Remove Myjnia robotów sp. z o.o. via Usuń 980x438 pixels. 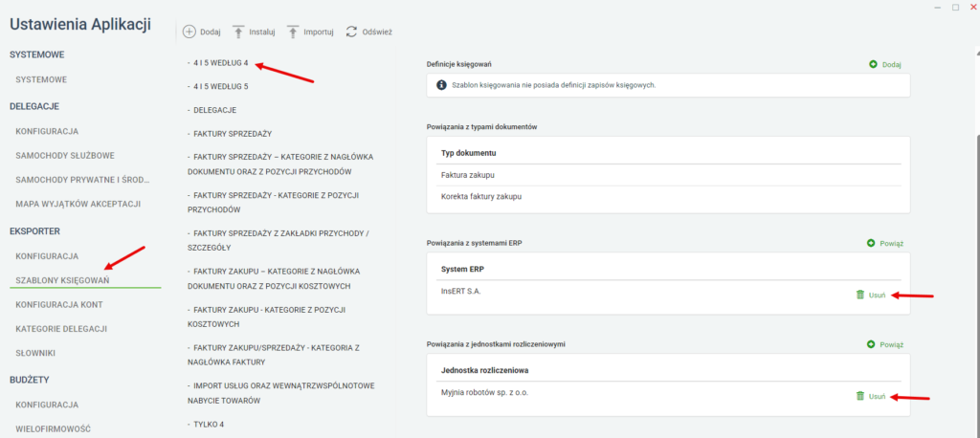(877, 397)
